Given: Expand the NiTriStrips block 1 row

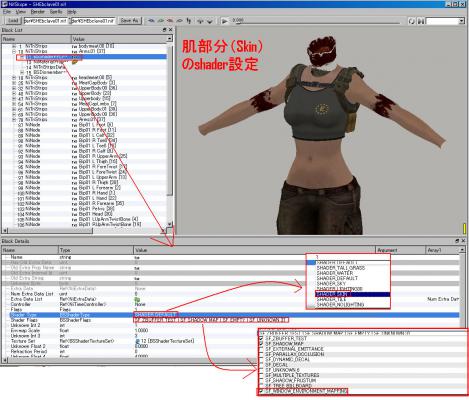Looking at the screenshot, I should [x=14, y=46].
